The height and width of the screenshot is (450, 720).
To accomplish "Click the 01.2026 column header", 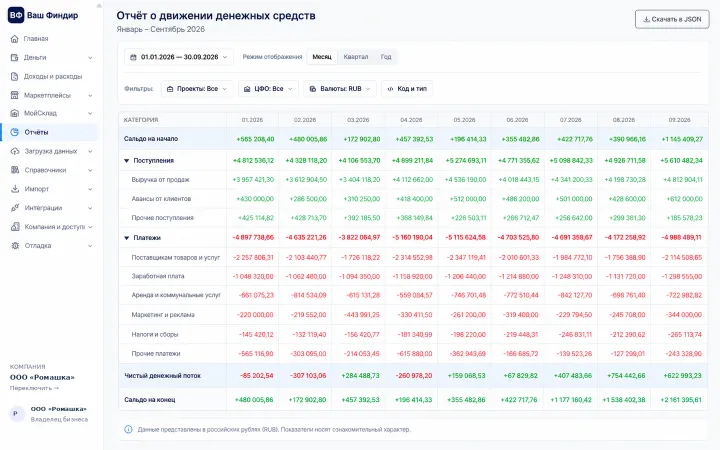I will (x=252, y=120).
